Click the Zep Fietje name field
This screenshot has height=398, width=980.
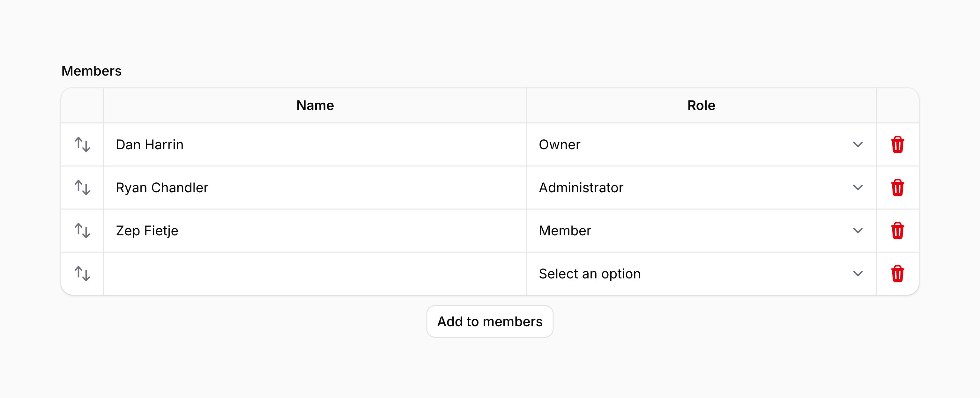[x=315, y=231]
